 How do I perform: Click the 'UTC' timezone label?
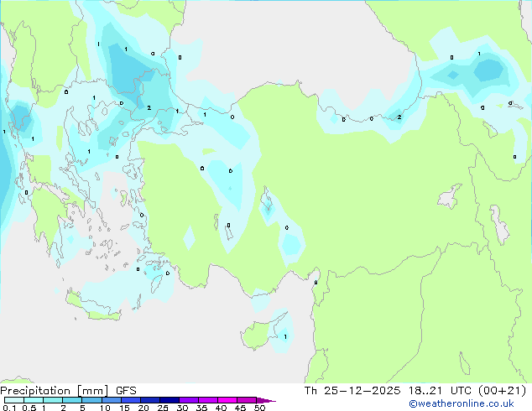[x=461, y=391]
